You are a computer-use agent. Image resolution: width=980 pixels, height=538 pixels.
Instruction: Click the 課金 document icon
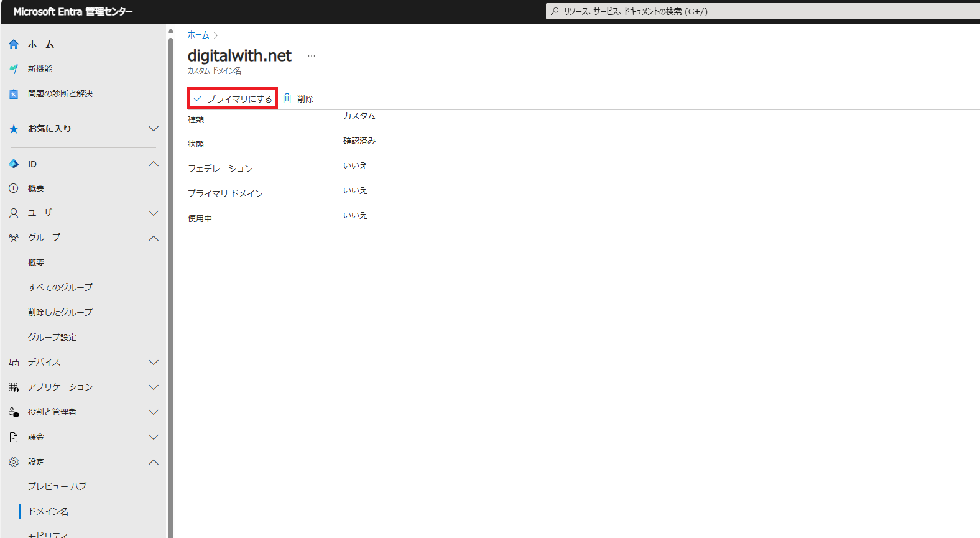pos(14,437)
